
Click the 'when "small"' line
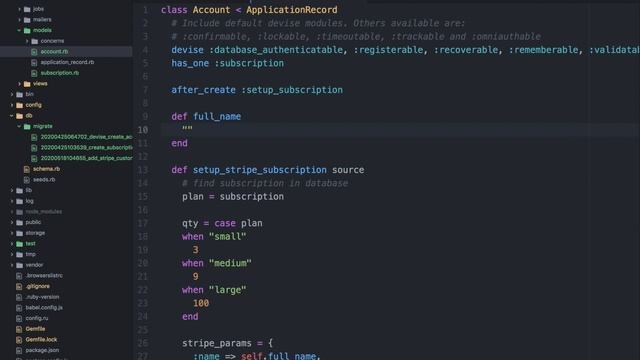point(214,237)
